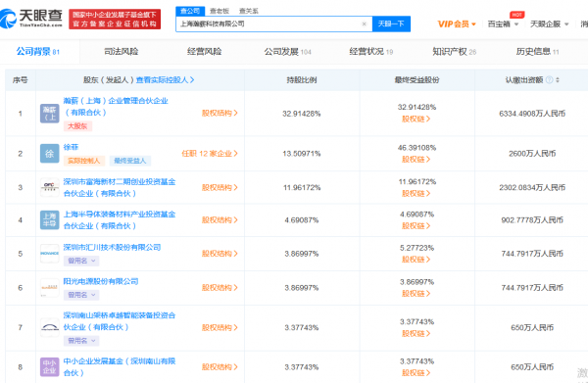The height and width of the screenshot is (383, 588).
Task: Open 阳光电源股份有限公司 link
Action: 101,281
